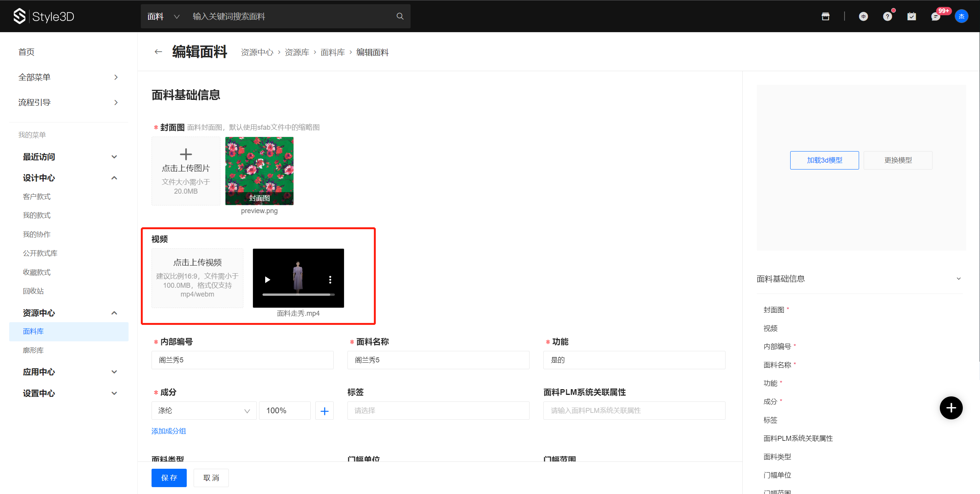Click the black floating plus button
The height and width of the screenshot is (494, 980).
click(x=951, y=408)
